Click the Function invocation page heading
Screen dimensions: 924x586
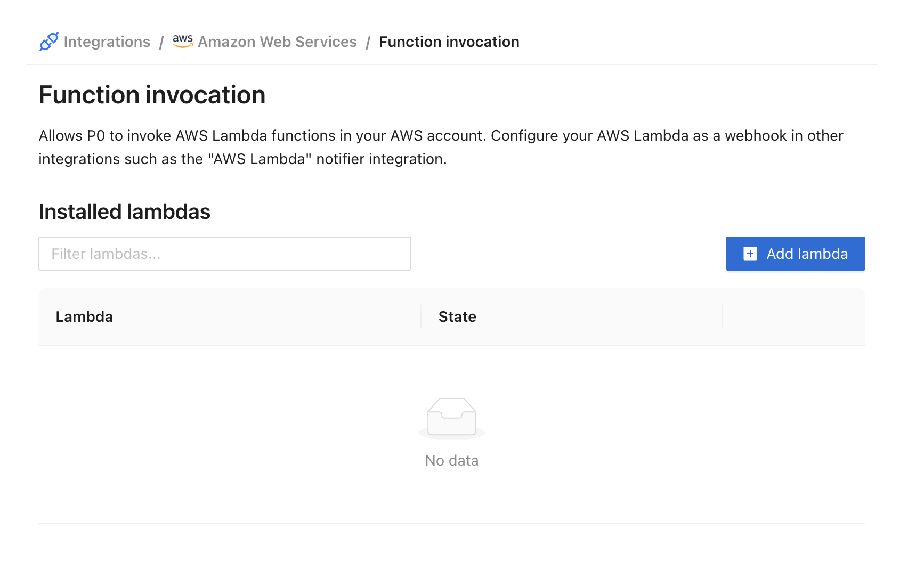[152, 95]
